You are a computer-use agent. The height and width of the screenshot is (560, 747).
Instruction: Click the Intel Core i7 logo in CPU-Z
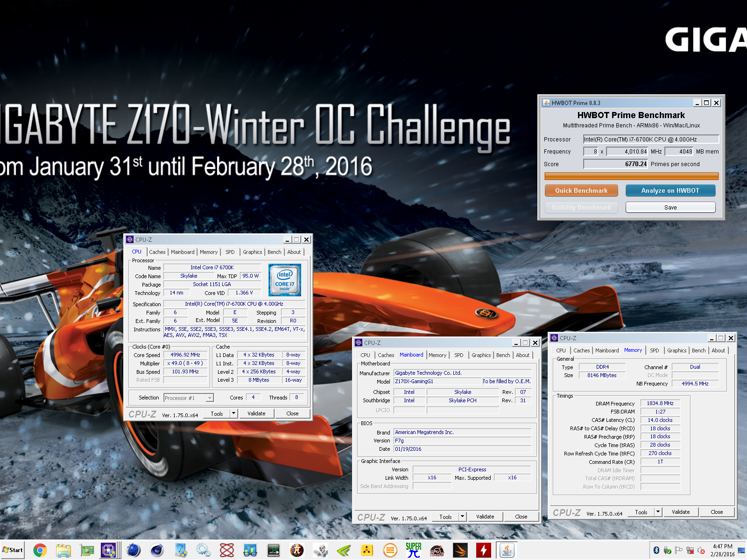(285, 280)
